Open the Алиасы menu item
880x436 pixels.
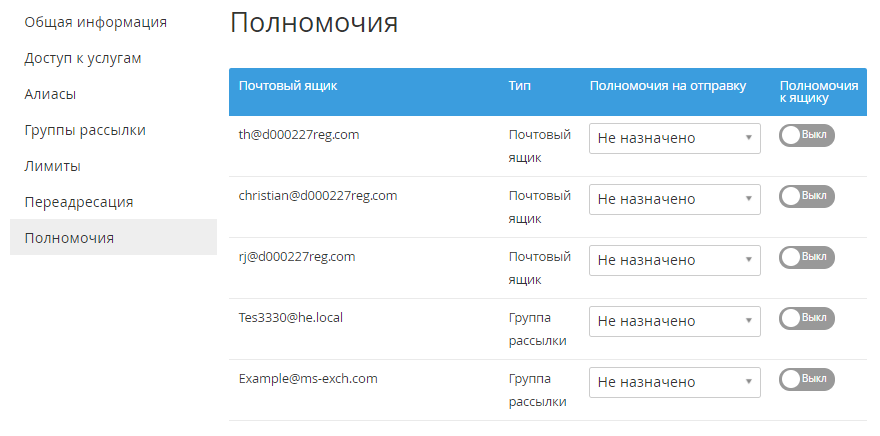(x=51, y=94)
